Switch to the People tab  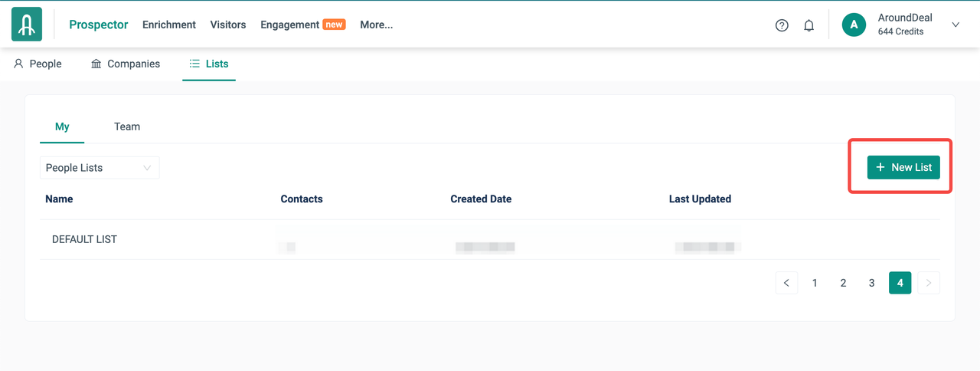pos(38,64)
